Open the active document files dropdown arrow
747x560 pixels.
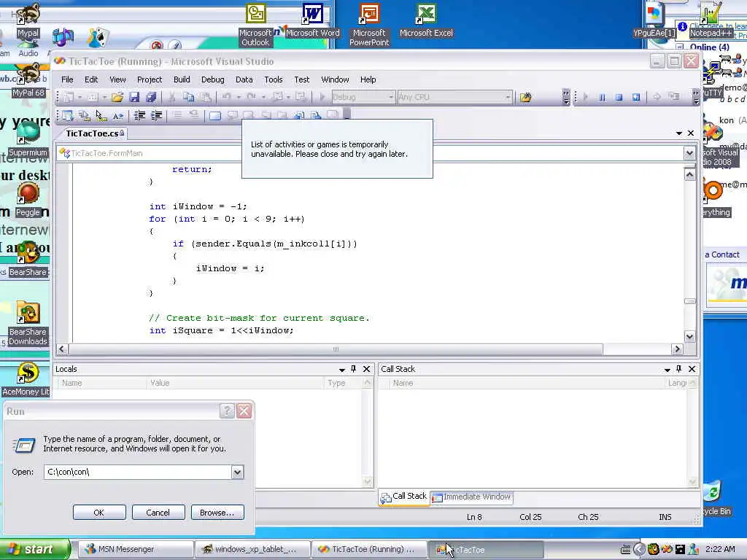click(x=679, y=133)
